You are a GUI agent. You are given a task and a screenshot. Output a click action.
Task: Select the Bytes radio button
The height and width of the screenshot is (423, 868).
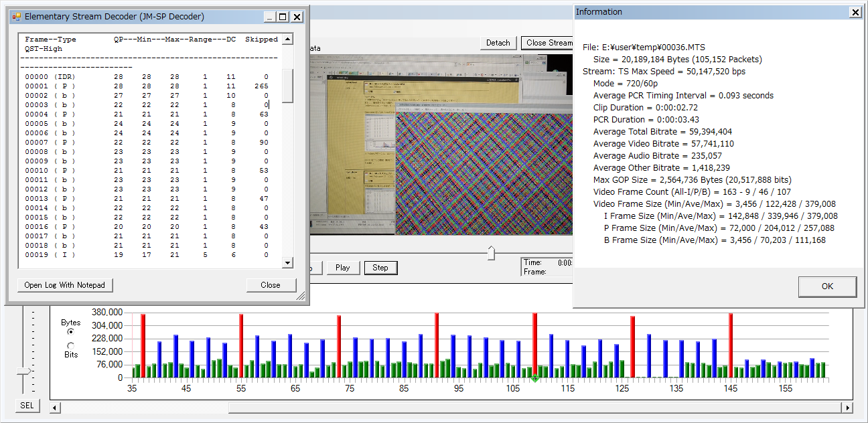pyautogui.click(x=71, y=331)
